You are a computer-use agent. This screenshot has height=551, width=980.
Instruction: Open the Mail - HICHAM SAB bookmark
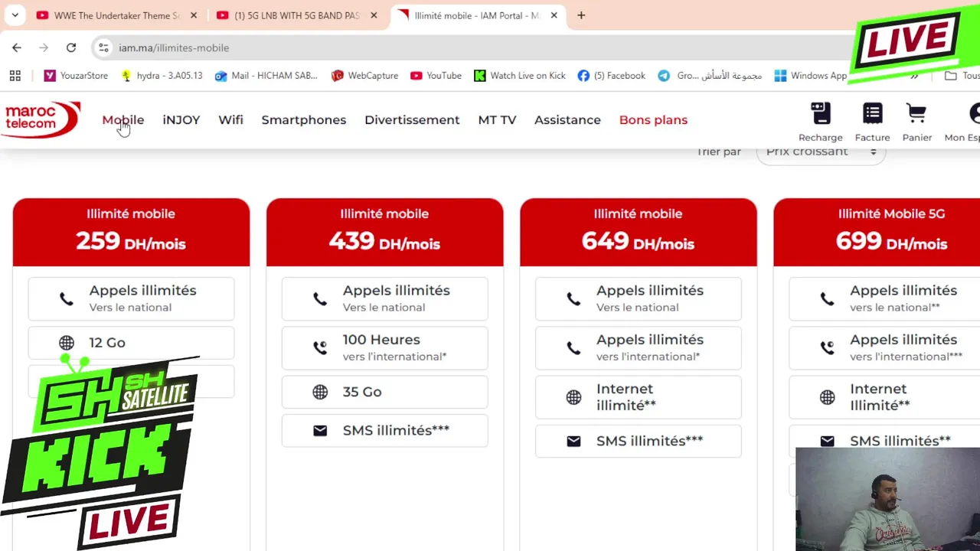266,76
